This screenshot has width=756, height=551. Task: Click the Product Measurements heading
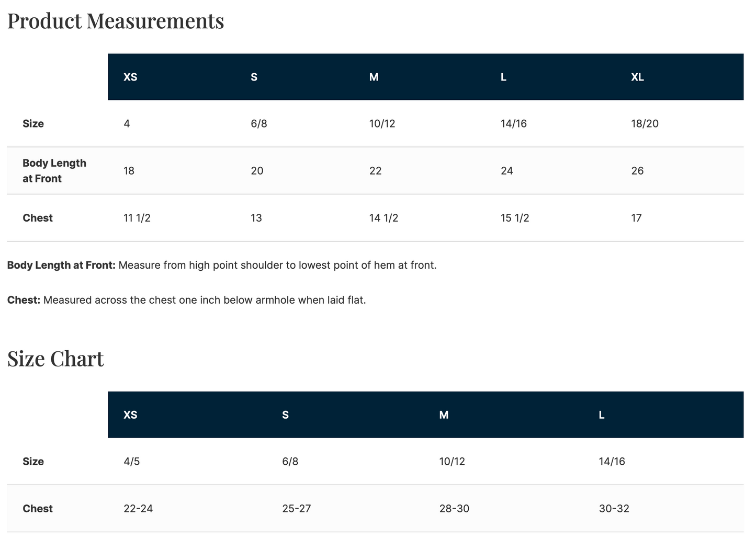[x=116, y=21]
